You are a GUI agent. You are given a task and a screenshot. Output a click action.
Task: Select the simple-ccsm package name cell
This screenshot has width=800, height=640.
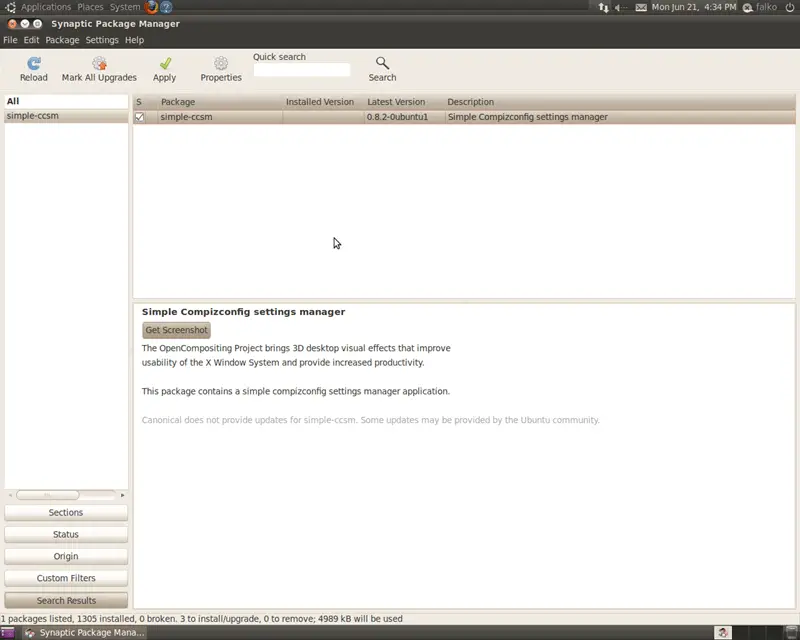coord(186,117)
